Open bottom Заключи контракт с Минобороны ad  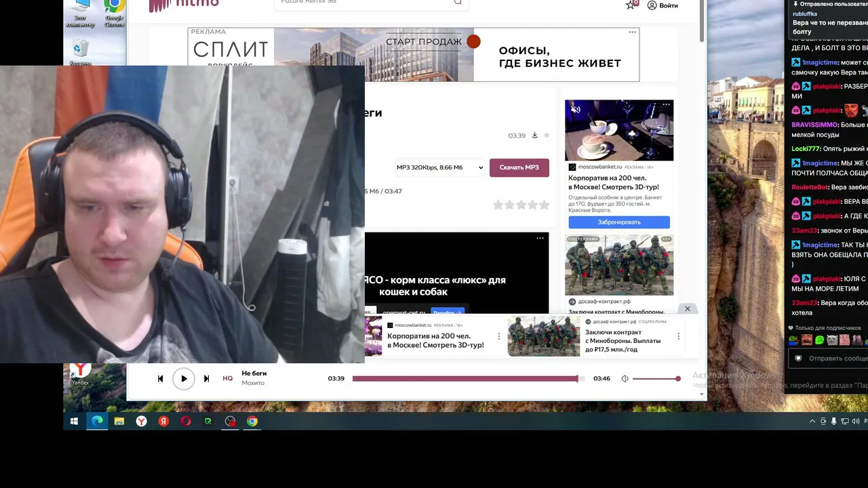(x=622, y=341)
